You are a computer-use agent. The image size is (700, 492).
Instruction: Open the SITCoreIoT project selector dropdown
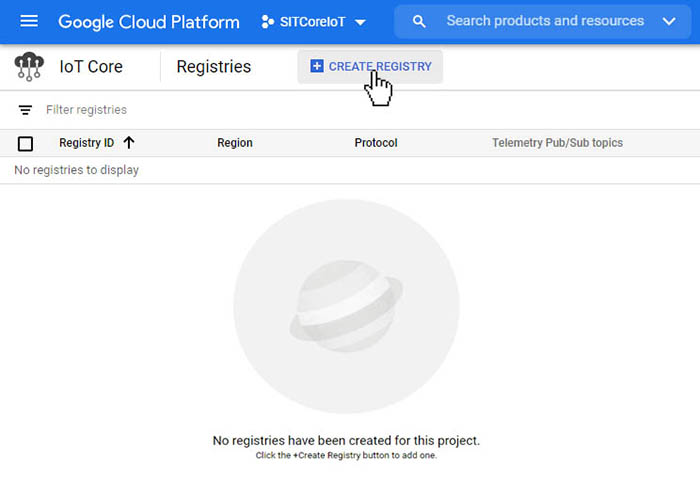(313, 22)
